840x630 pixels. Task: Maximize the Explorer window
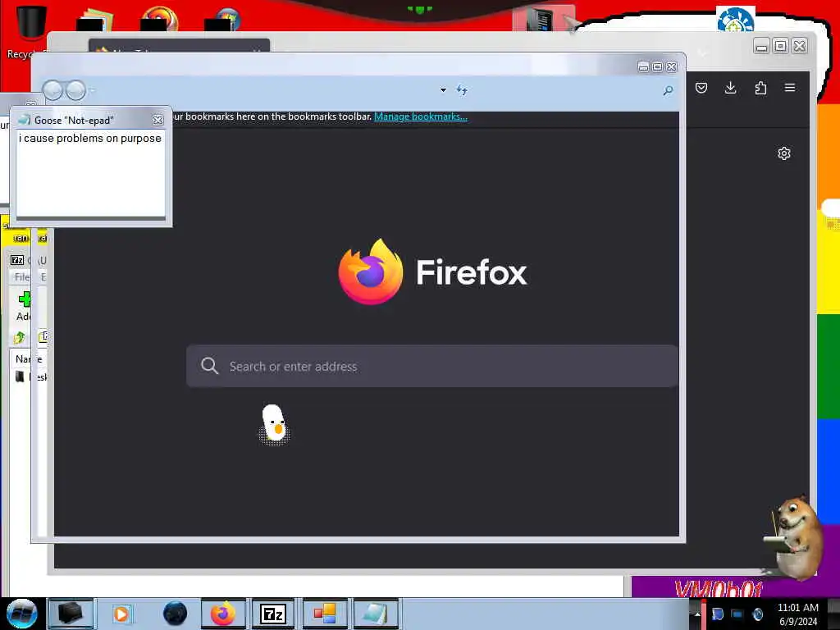pyautogui.click(x=657, y=66)
